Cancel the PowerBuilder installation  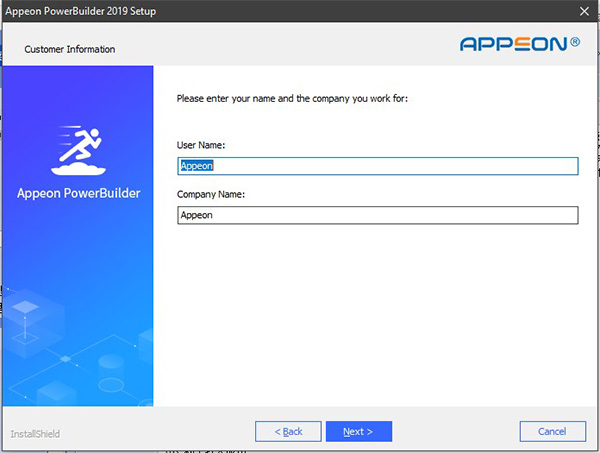point(553,431)
